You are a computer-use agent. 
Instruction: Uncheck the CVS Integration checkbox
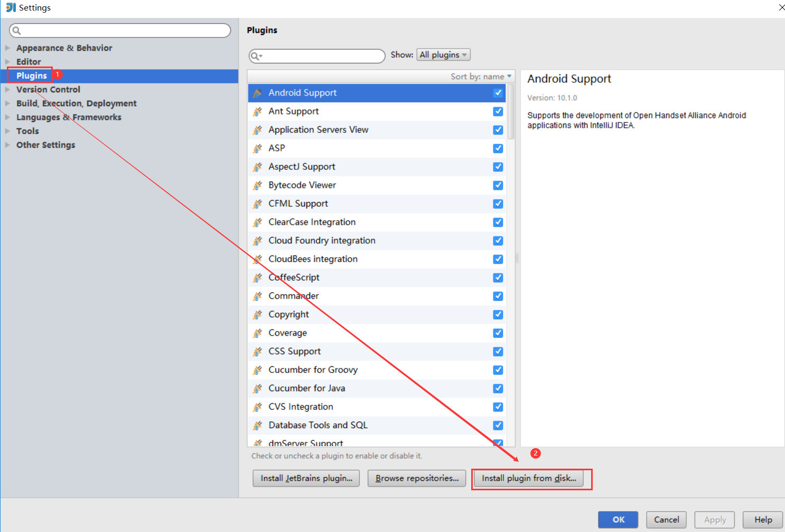[498, 407]
